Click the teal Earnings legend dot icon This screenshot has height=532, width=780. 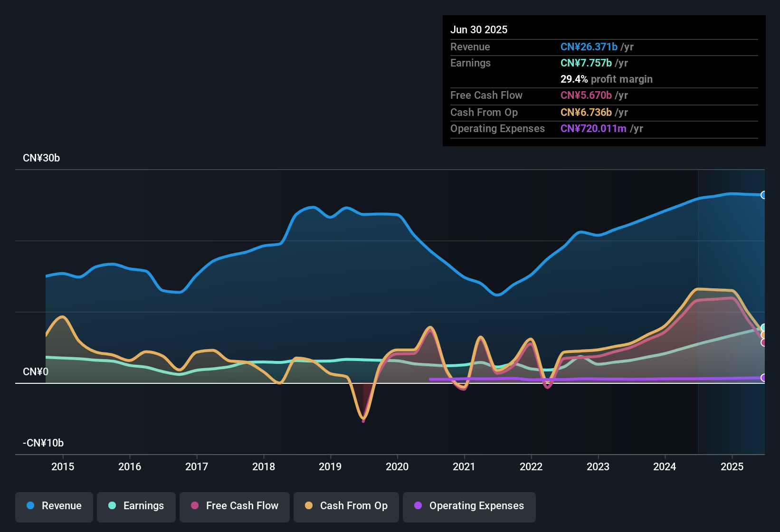tap(112, 506)
